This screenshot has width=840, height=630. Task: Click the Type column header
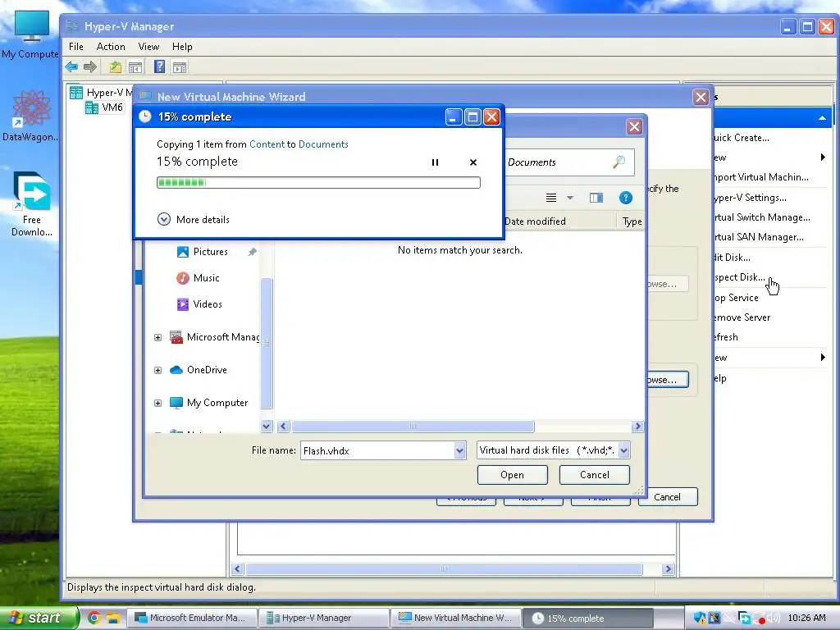coord(632,221)
